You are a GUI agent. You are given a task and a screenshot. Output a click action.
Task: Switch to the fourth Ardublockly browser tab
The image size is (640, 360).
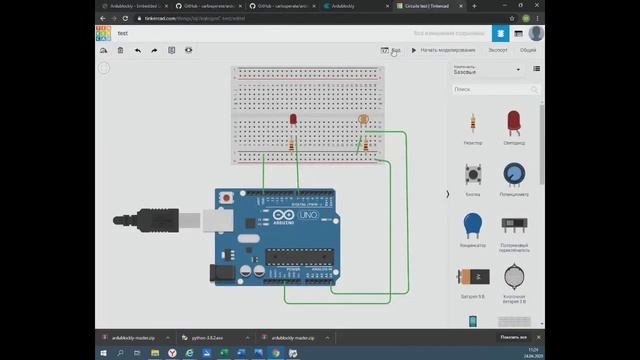pyautogui.click(x=355, y=6)
